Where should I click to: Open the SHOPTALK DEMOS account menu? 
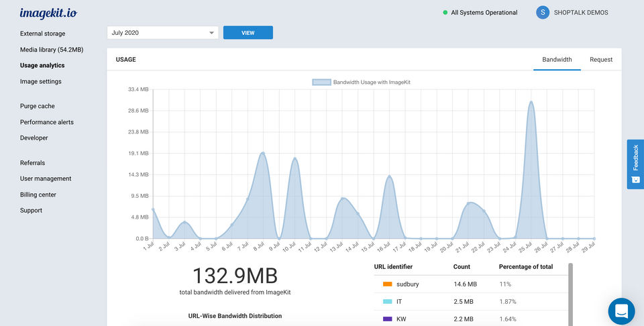[x=580, y=13]
